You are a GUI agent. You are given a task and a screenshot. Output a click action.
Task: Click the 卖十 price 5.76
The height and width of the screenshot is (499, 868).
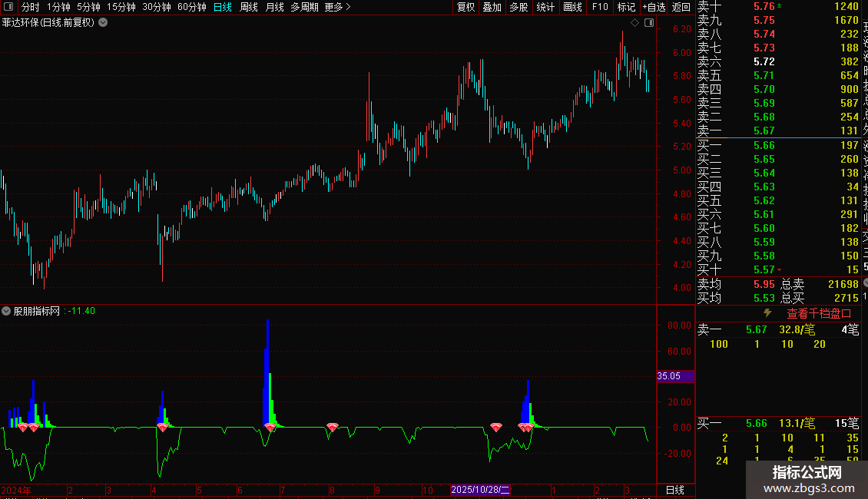[x=764, y=7]
